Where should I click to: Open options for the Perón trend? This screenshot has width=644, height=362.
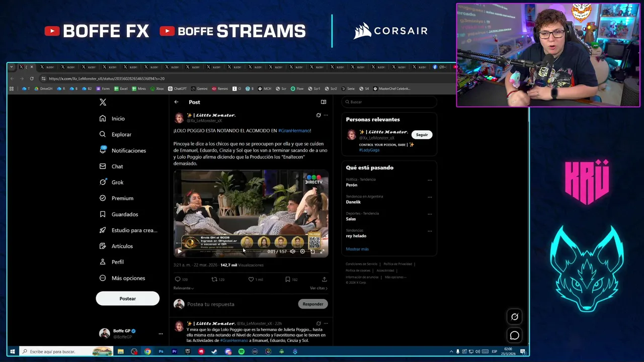[430, 180]
